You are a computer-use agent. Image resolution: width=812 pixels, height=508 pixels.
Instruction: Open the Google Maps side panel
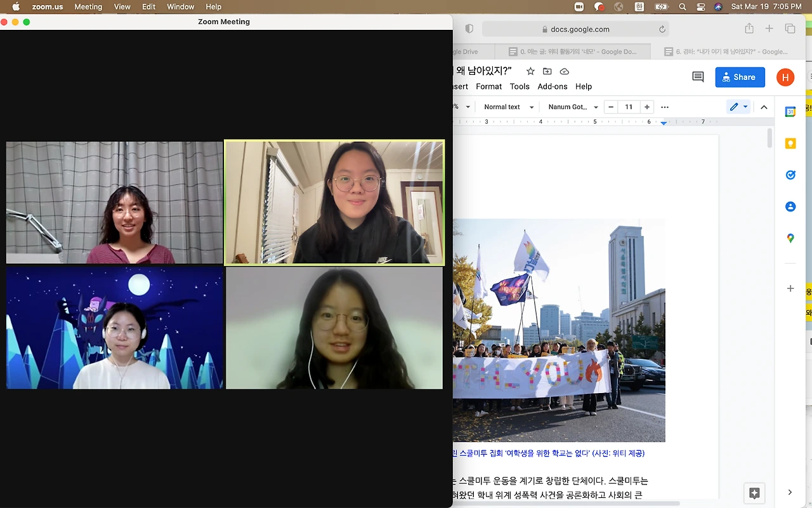[790, 238]
